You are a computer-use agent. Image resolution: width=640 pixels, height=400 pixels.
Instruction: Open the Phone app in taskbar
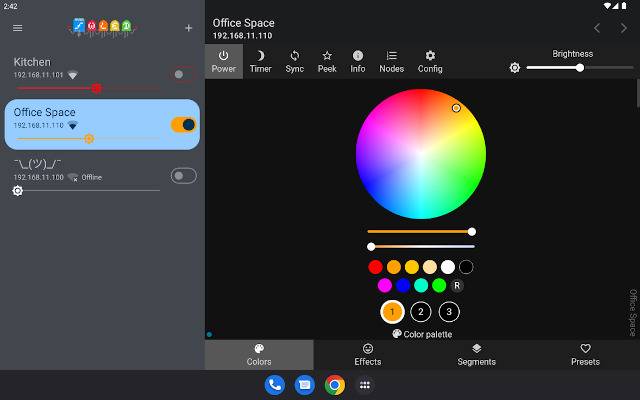(275, 385)
